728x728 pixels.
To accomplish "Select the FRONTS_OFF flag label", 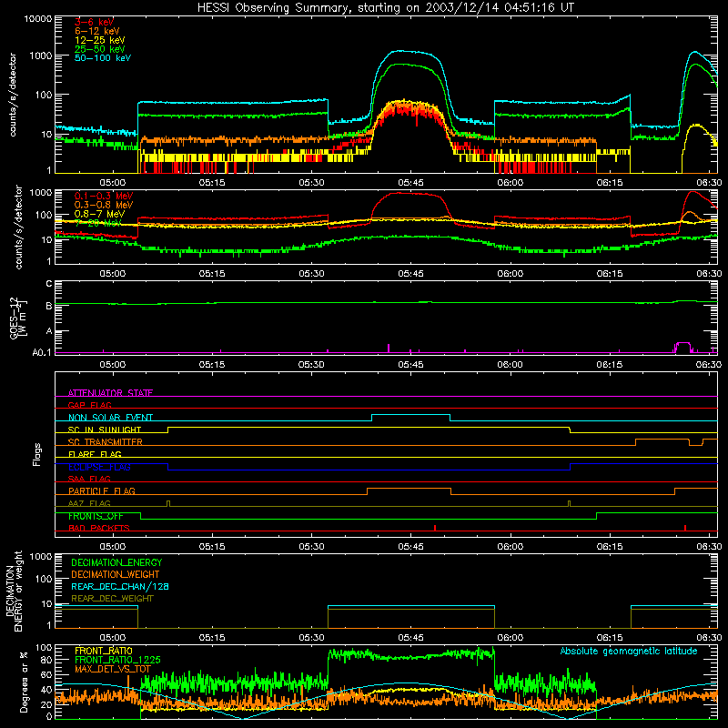I will (x=96, y=516).
